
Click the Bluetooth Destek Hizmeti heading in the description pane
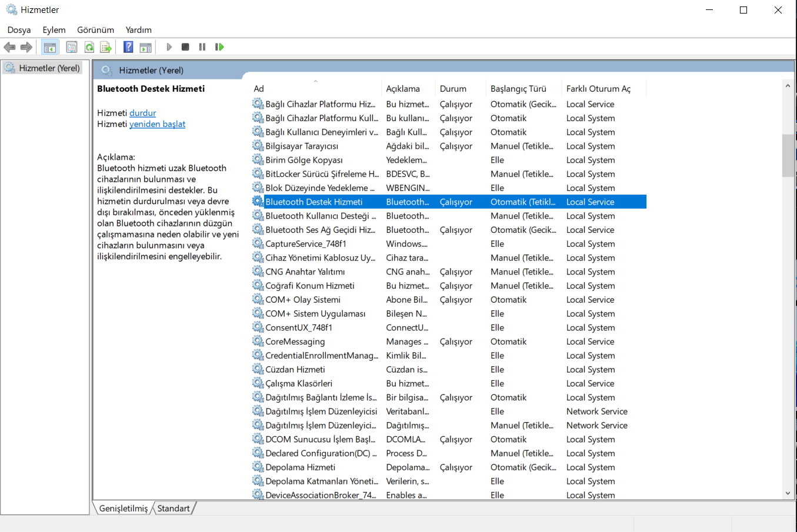[151, 89]
